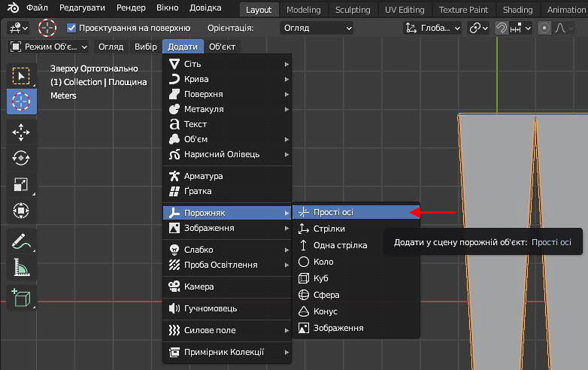Select the Scale tool
Screen dimensions: 588x370
pos(21,184)
